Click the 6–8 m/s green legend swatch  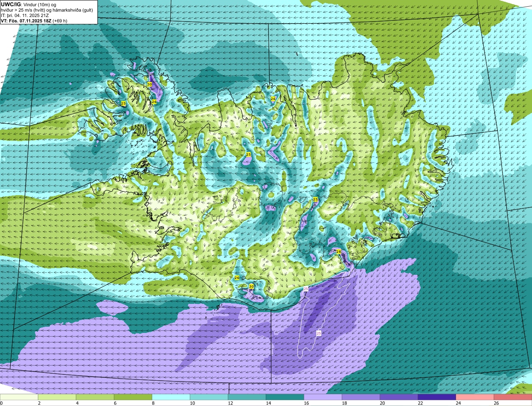pos(133,397)
